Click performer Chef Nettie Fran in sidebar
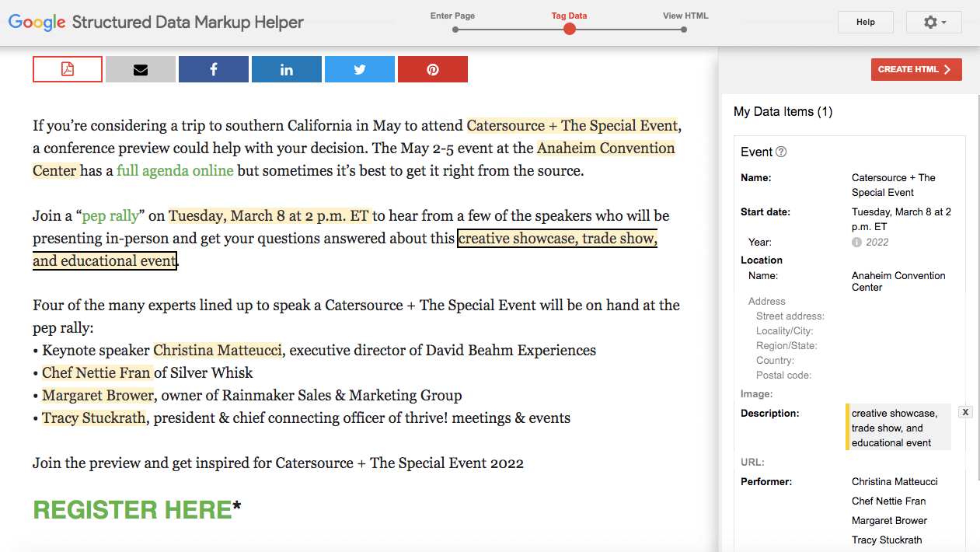This screenshot has width=980, height=552. 888,501
